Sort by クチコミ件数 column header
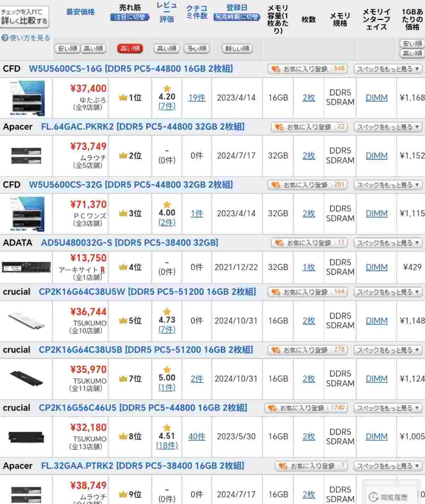This screenshot has height=504, width=425. tap(197, 12)
